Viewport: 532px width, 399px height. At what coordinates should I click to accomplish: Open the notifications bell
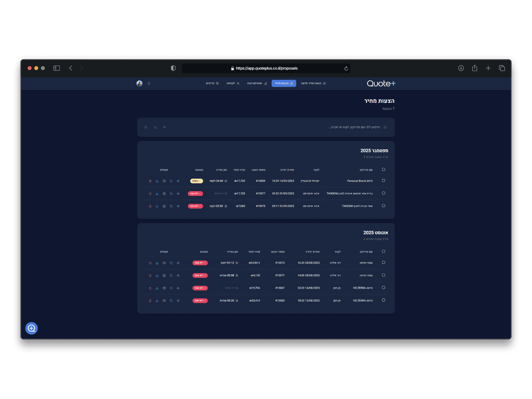149,83
